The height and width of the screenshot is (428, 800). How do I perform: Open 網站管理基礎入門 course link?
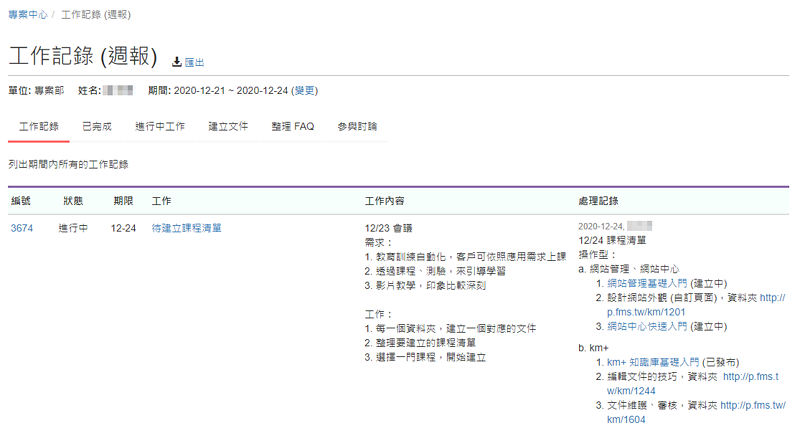click(x=648, y=284)
